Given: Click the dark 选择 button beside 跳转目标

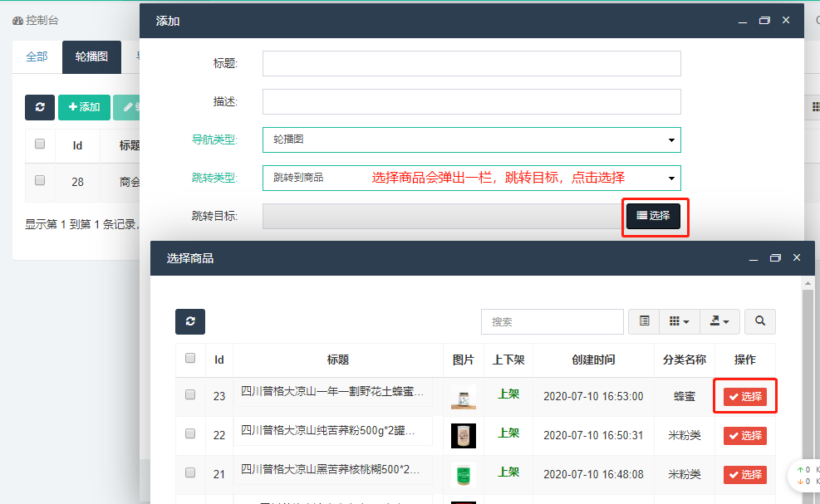Looking at the screenshot, I should (653, 216).
